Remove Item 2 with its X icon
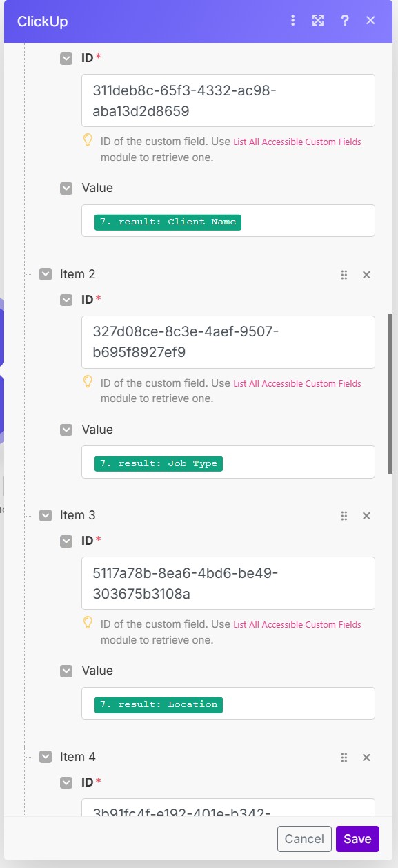398x868 pixels. [367, 275]
